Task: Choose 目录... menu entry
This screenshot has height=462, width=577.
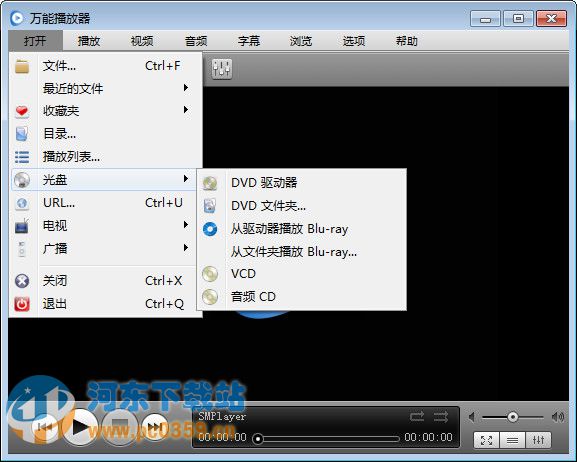Action: 104,134
